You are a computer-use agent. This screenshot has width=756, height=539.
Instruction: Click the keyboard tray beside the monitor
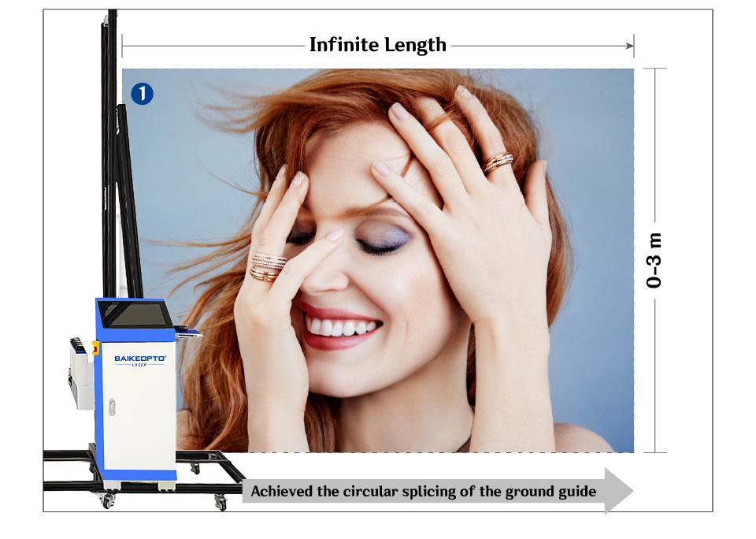[x=188, y=331]
